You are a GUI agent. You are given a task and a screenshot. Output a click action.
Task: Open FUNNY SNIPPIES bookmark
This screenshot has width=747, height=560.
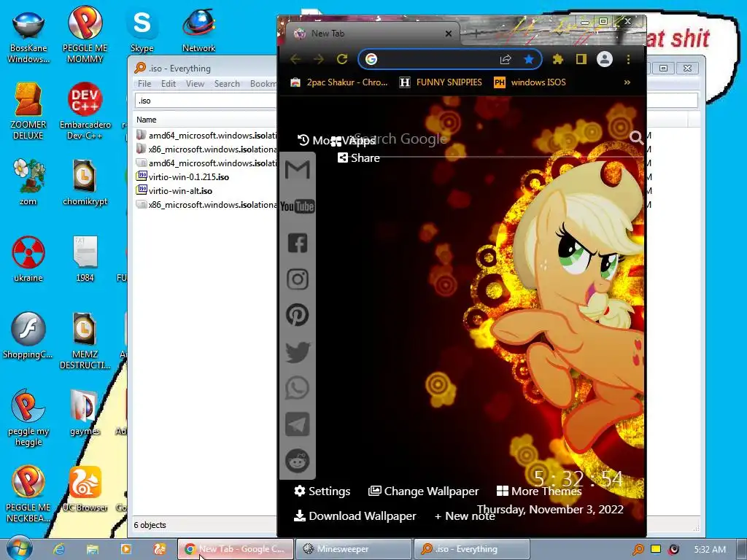(441, 82)
